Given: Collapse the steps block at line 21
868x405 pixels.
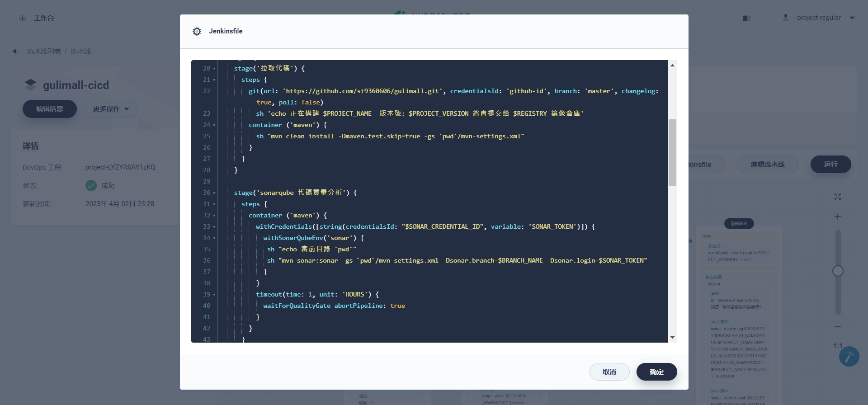Looking at the screenshot, I should pos(214,80).
